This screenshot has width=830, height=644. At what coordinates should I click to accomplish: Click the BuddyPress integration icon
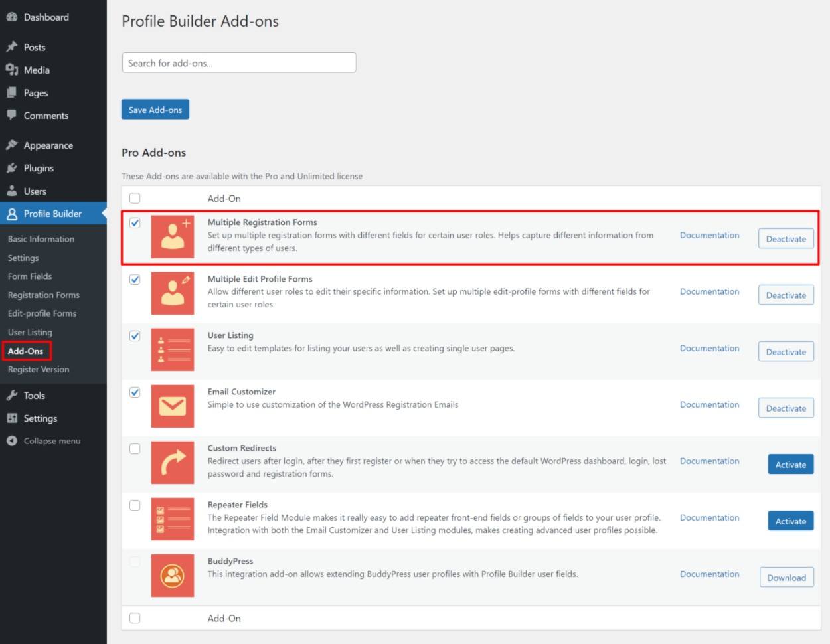tap(172, 576)
